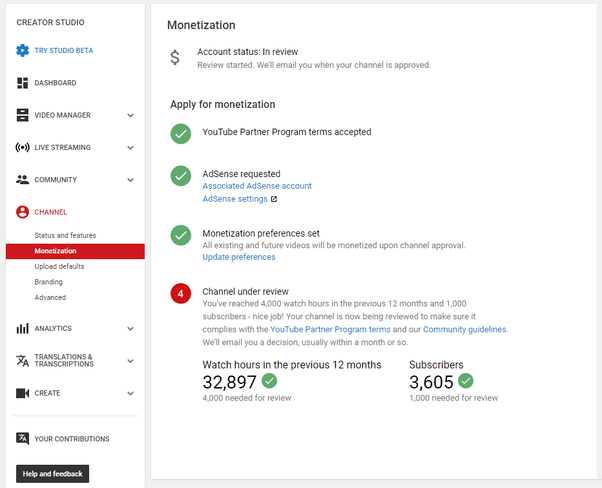
Task: Open Upload defaults submenu item
Action: tap(59, 266)
